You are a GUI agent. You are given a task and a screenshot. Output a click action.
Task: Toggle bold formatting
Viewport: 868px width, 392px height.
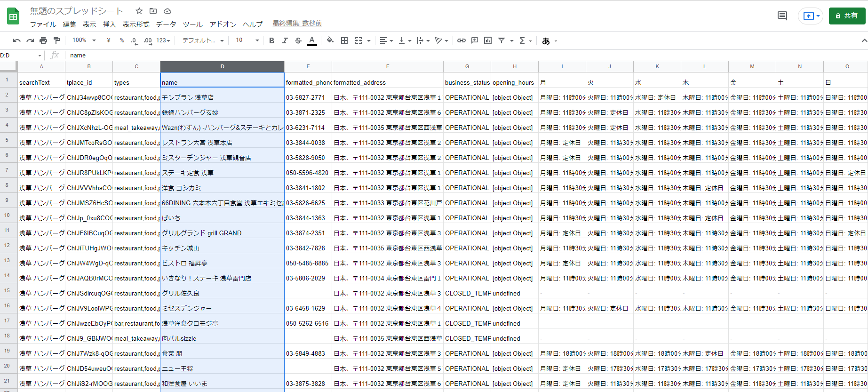271,40
